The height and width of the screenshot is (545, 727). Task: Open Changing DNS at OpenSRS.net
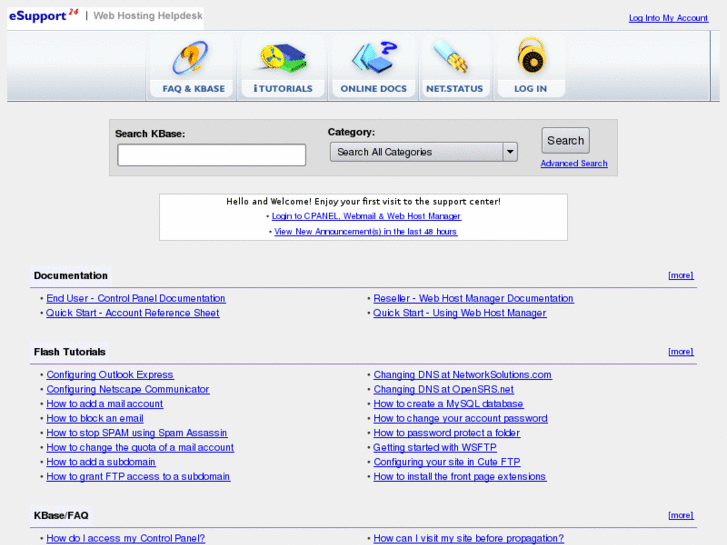(x=444, y=389)
